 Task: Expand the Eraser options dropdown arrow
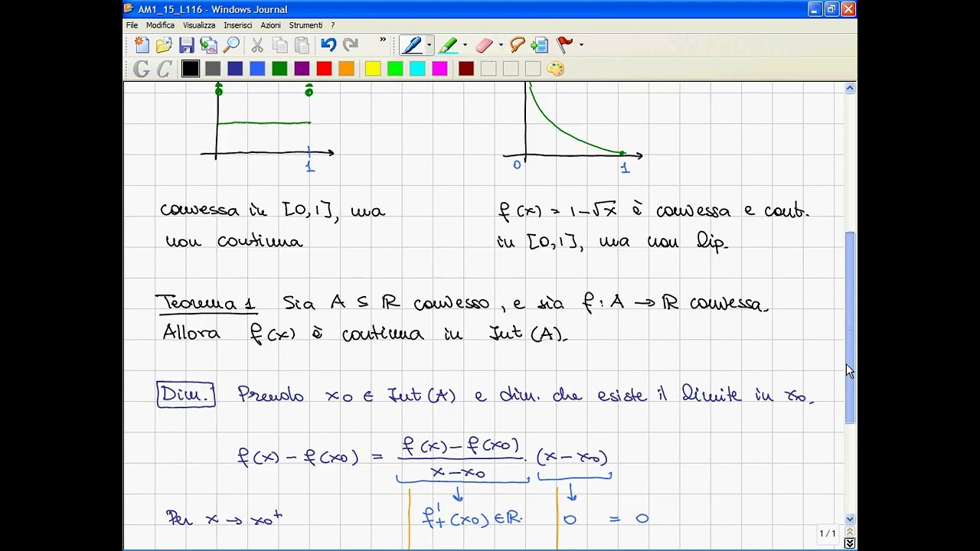coord(501,45)
